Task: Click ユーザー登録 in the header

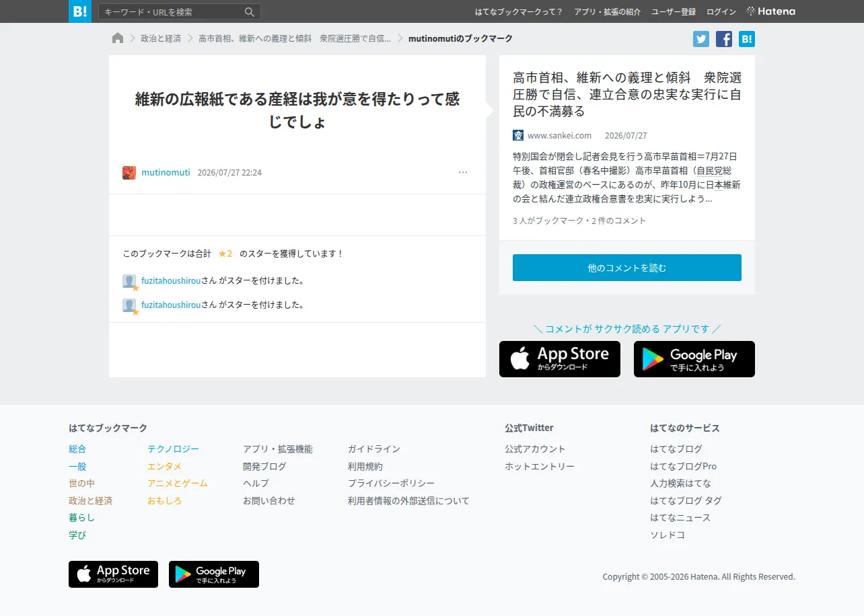Action: point(674,12)
